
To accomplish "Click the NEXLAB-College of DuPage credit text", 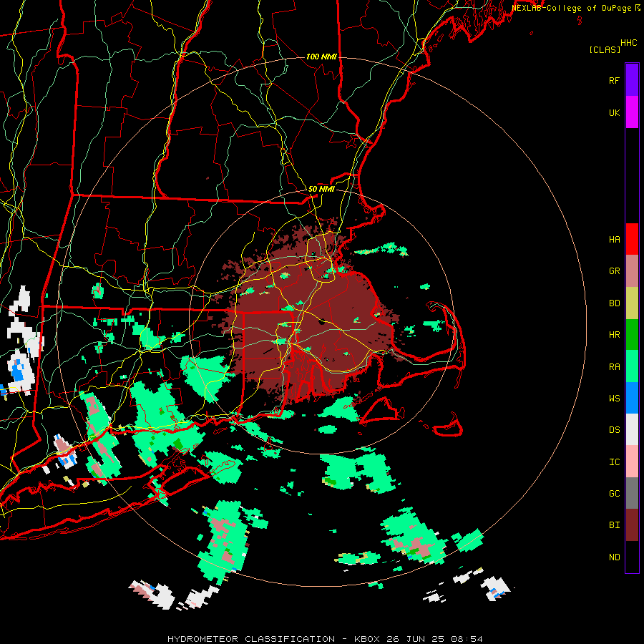I will point(572,8).
